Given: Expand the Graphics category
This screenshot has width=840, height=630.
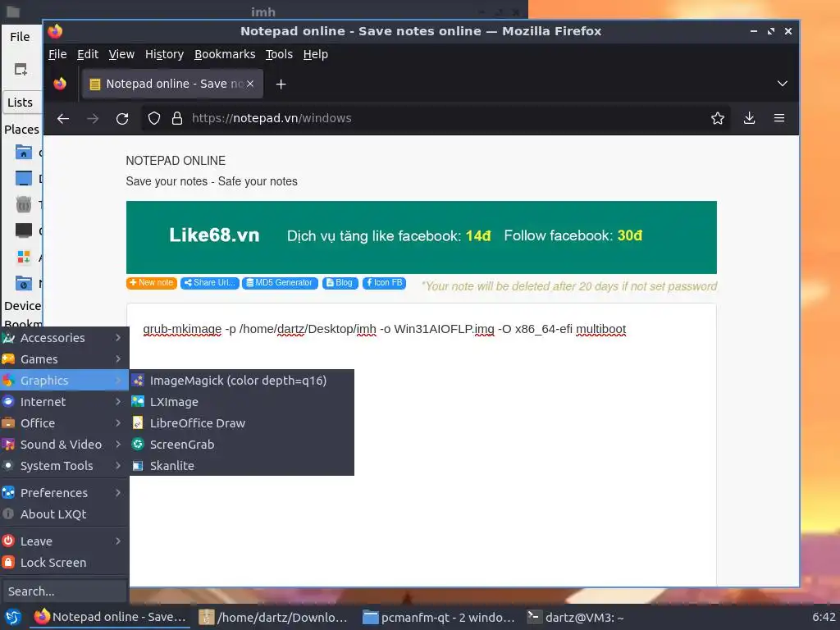Looking at the screenshot, I should (x=64, y=381).
